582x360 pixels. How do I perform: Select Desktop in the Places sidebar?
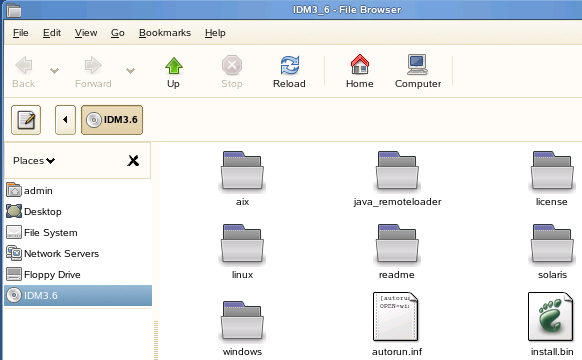[78, 212]
